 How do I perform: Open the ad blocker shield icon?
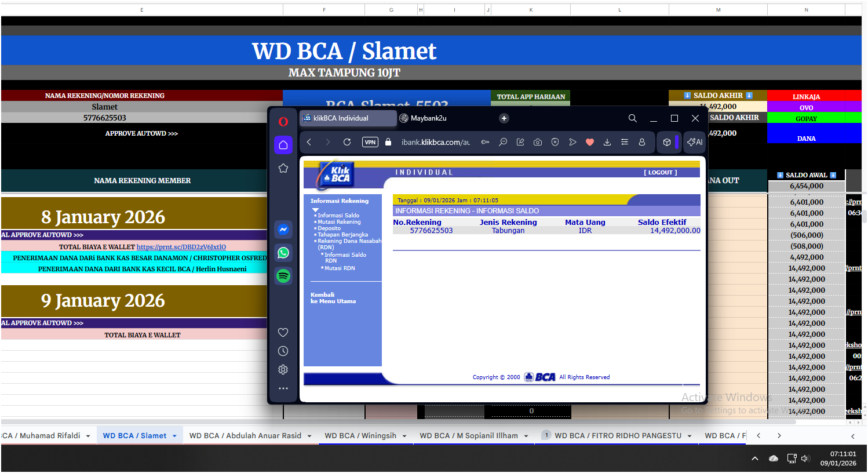click(x=555, y=142)
